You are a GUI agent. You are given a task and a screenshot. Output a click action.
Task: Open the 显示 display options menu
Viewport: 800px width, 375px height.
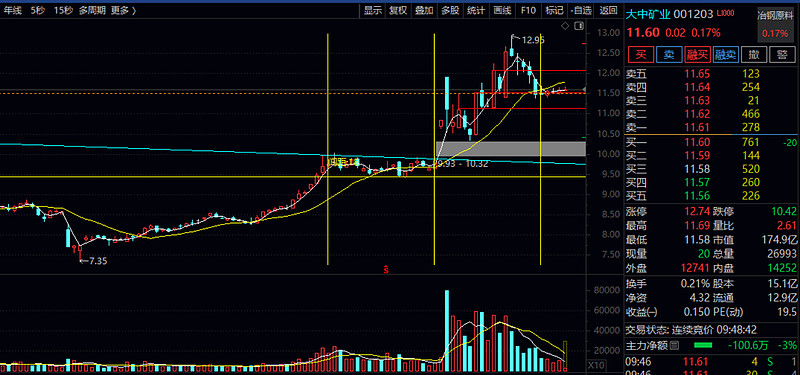pyautogui.click(x=372, y=10)
